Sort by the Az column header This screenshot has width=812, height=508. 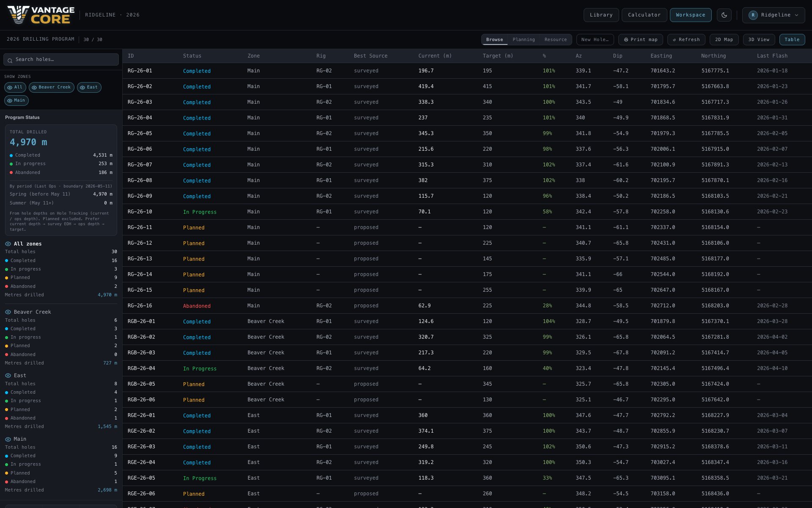[579, 56]
